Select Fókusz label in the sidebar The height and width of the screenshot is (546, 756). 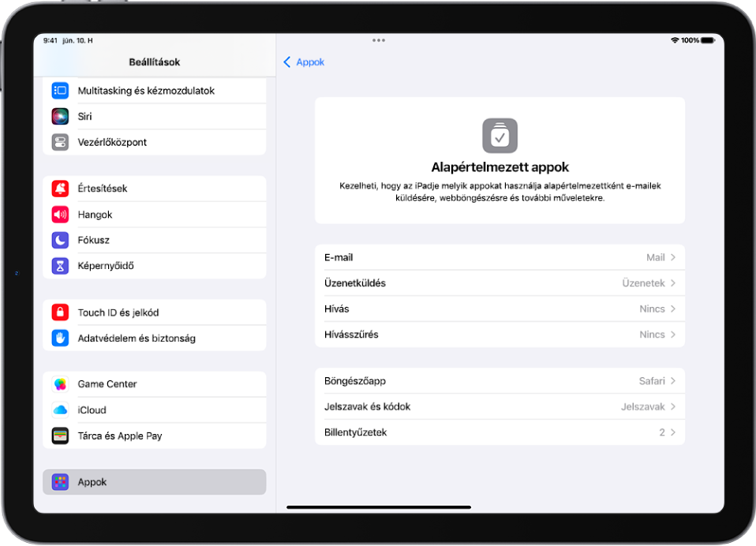pyautogui.click(x=94, y=240)
